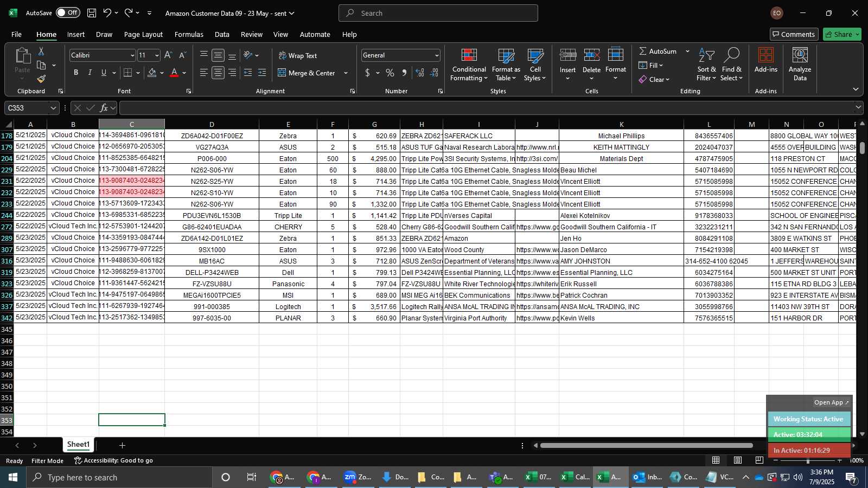Apply Borders to selection

pos(128,73)
